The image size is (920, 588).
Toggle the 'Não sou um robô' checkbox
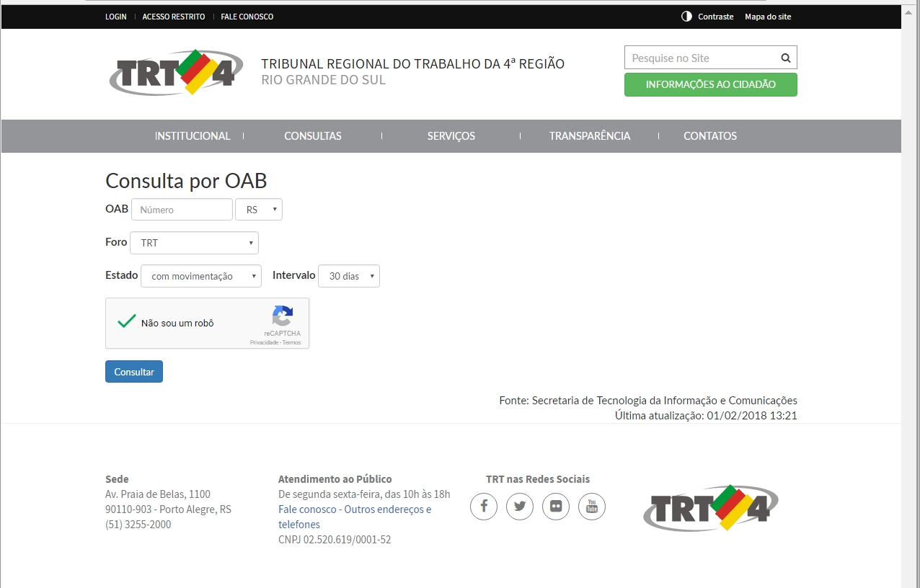(x=127, y=322)
